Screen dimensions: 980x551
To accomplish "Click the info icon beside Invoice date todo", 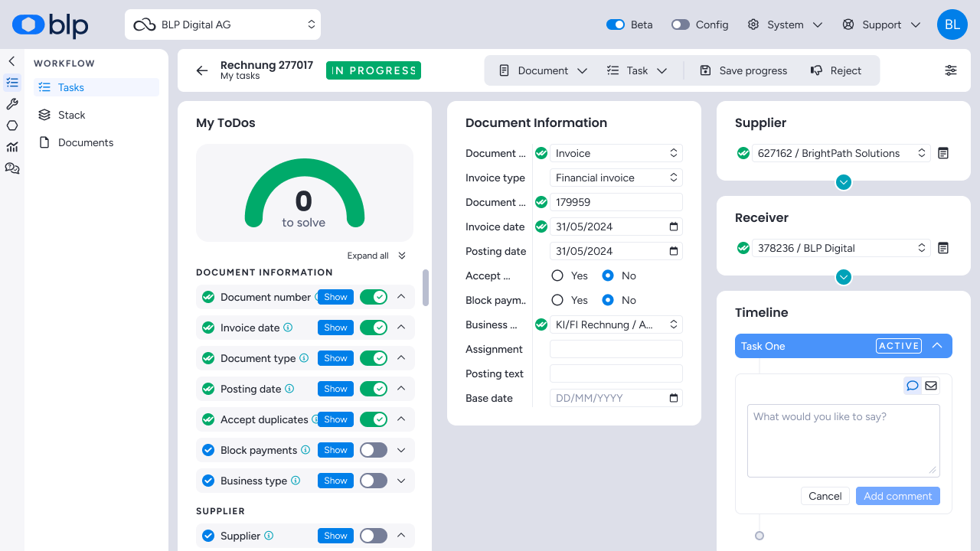I will (289, 328).
